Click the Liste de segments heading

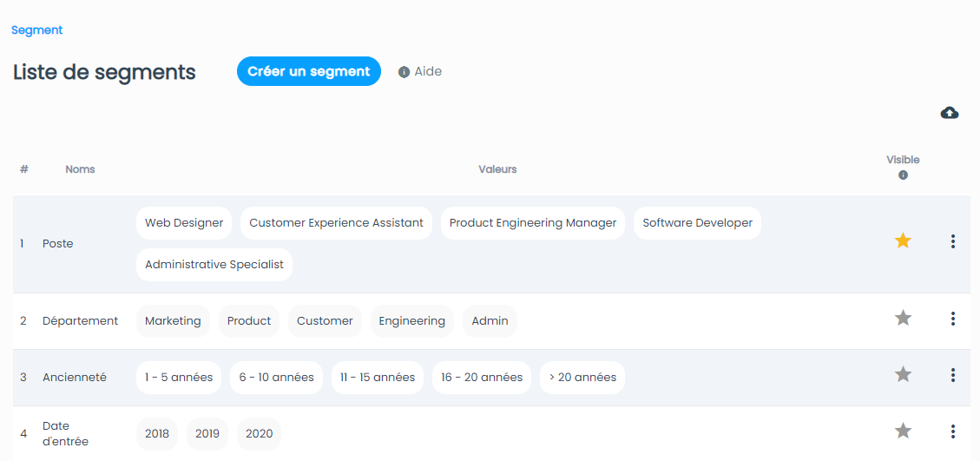(104, 72)
